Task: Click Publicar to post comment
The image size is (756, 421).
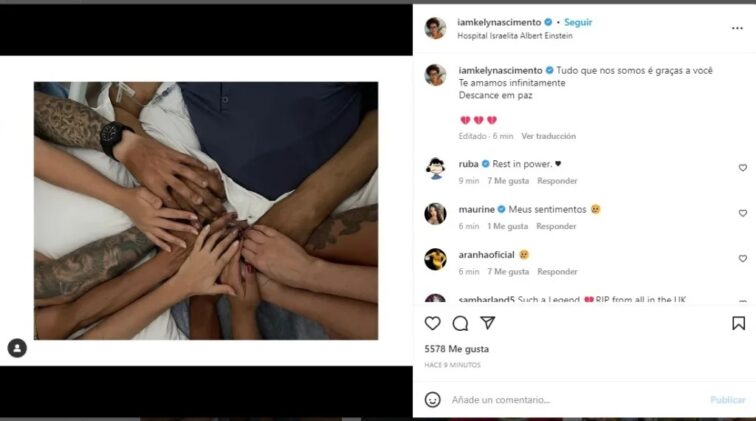Action: (x=728, y=400)
